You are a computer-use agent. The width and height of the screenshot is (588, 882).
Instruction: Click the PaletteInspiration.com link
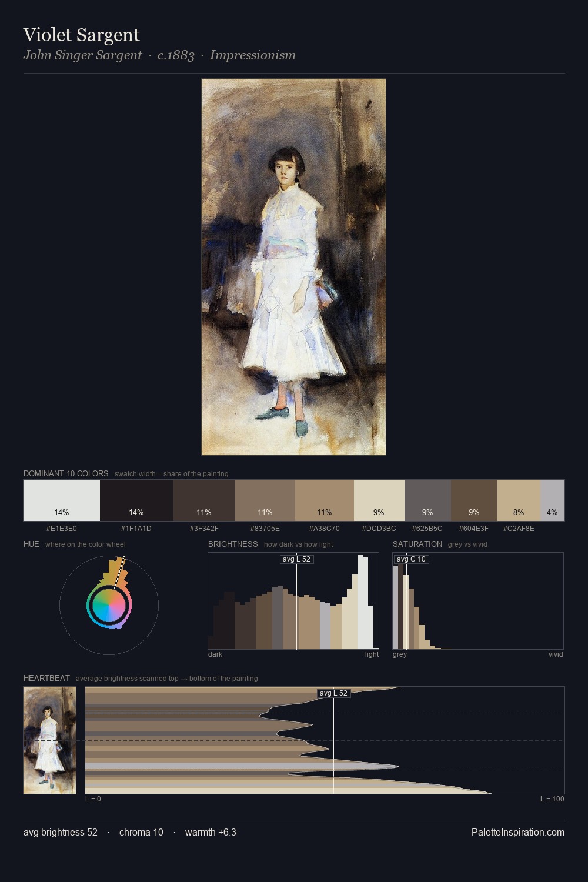click(518, 832)
